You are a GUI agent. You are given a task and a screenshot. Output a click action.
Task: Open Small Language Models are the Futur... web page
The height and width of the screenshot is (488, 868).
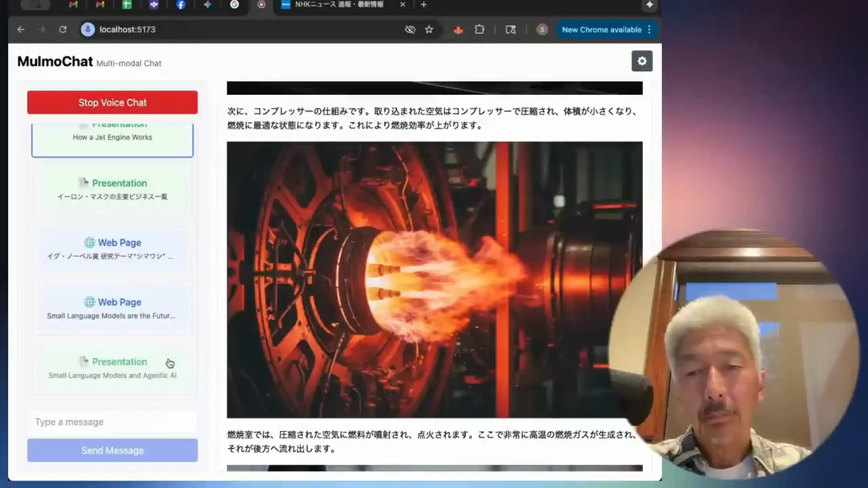[x=113, y=308]
